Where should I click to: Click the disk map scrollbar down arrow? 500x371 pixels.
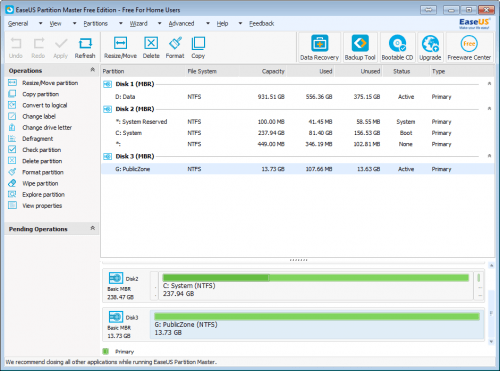pos(491,342)
